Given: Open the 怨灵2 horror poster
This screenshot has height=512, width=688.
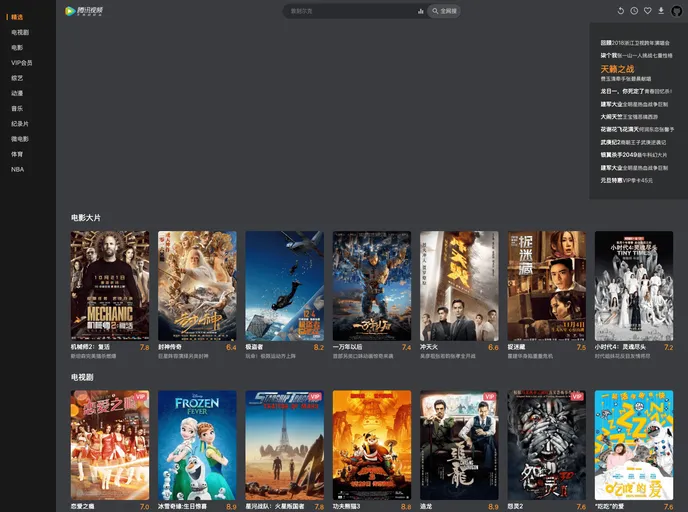Looking at the screenshot, I should pyautogui.click(x=546, y=445).
